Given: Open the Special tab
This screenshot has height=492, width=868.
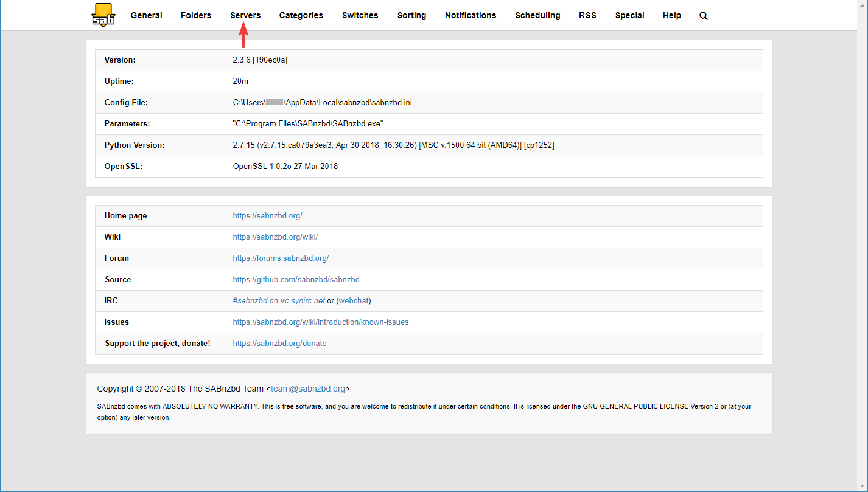Looking at the screenshot, I should click(x=630, y=15).
